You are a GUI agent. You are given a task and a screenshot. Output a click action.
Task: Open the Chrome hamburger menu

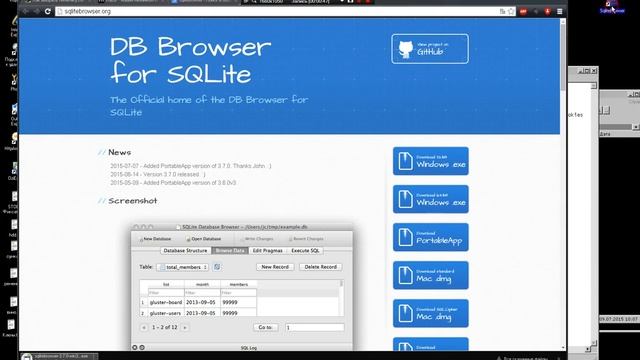click(x=560, y=11)
